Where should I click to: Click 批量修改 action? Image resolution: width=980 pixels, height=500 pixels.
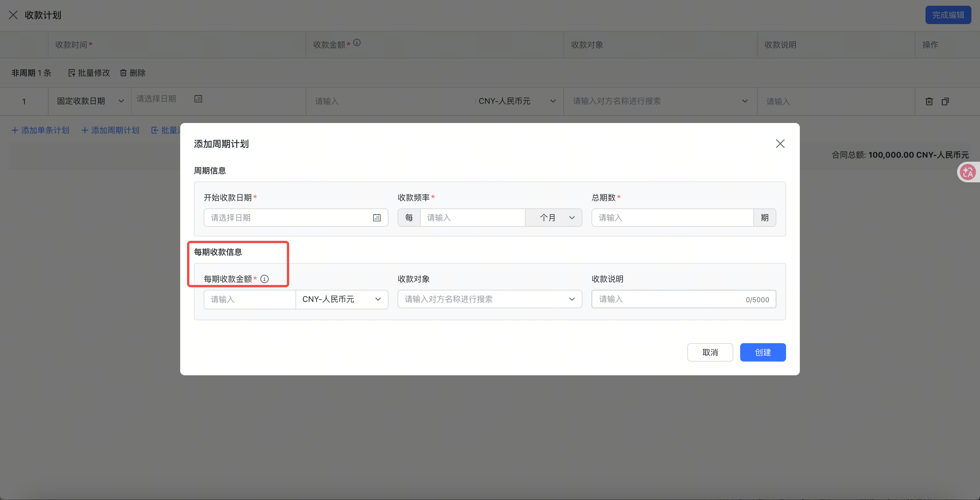[x=89, y=73]
